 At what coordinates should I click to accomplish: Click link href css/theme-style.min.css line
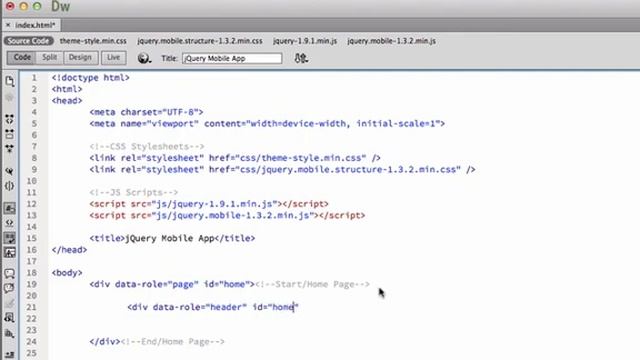coord(235,158)
